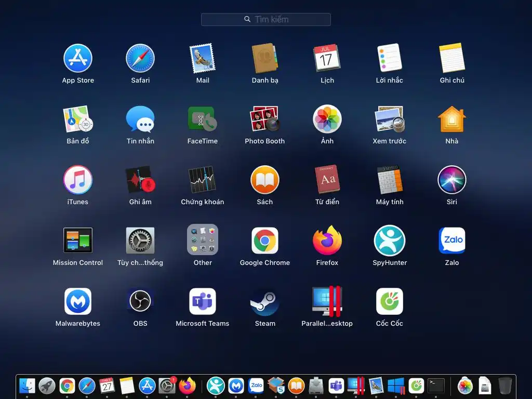The height and width of the screenshot is (399, 532).
Task: Launch Photo Booth
Action: click(x=264, y=119)
